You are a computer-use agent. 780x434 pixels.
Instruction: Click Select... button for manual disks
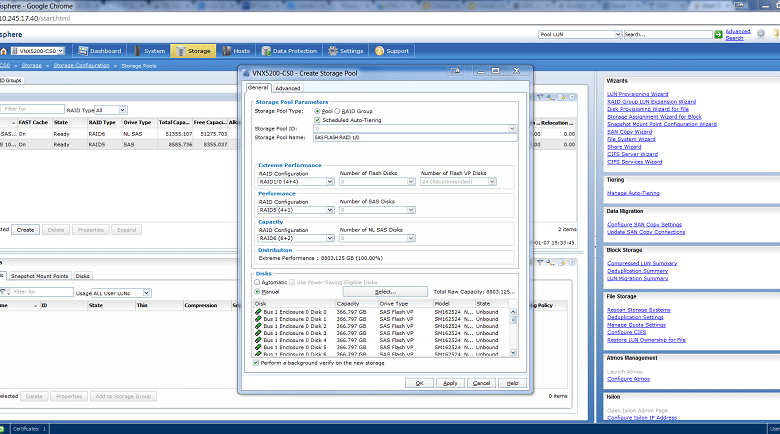(x=385, y=292)
